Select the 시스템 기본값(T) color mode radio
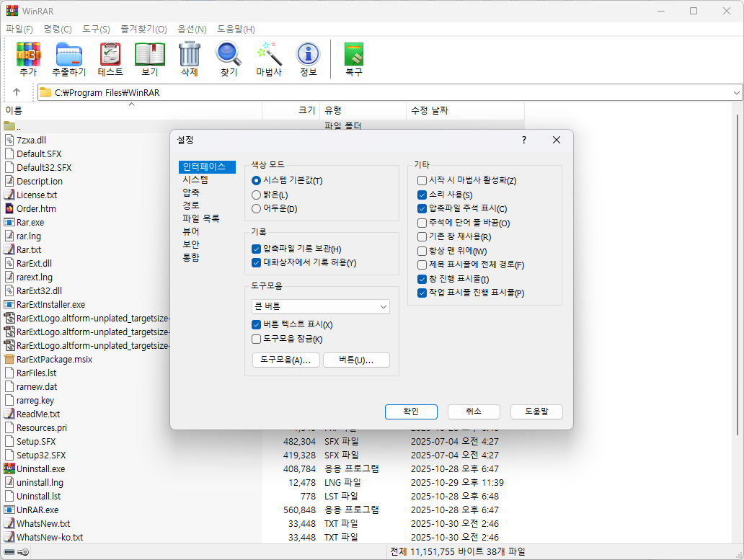The height and width of the screenshot is (560, 744). tap(256, 181)
